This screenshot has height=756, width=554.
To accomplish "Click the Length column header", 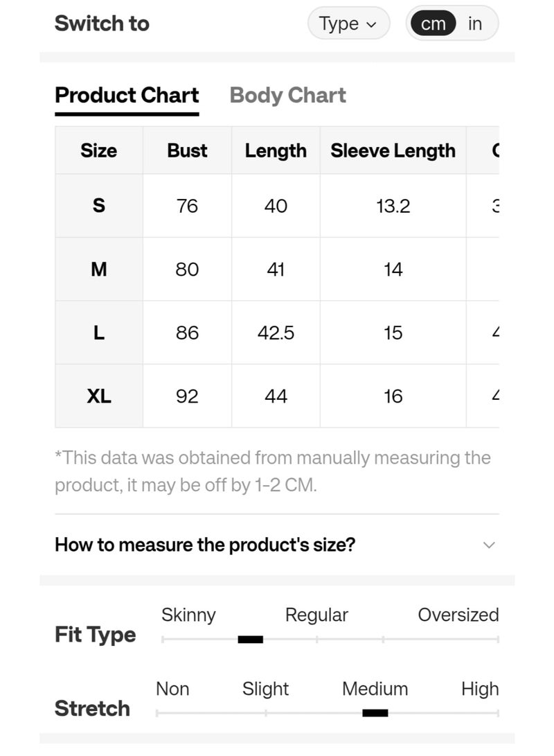I will pyautogui.click(x=276, y=150).
